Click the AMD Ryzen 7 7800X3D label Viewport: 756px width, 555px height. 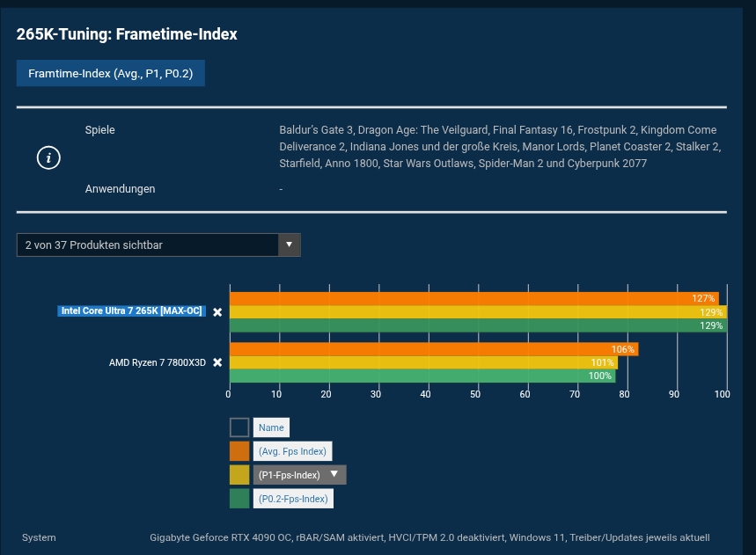click(x=158, y=362)
